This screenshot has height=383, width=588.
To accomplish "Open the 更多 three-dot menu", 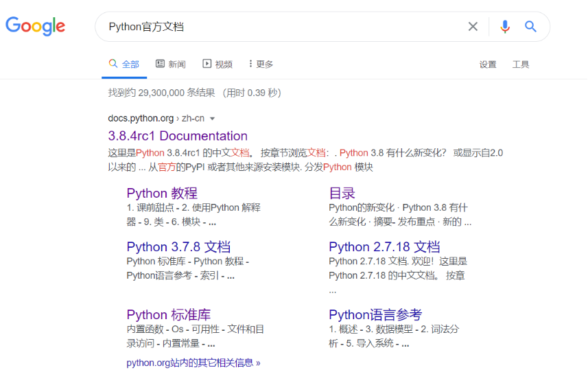I will click(x=261, y=64).
